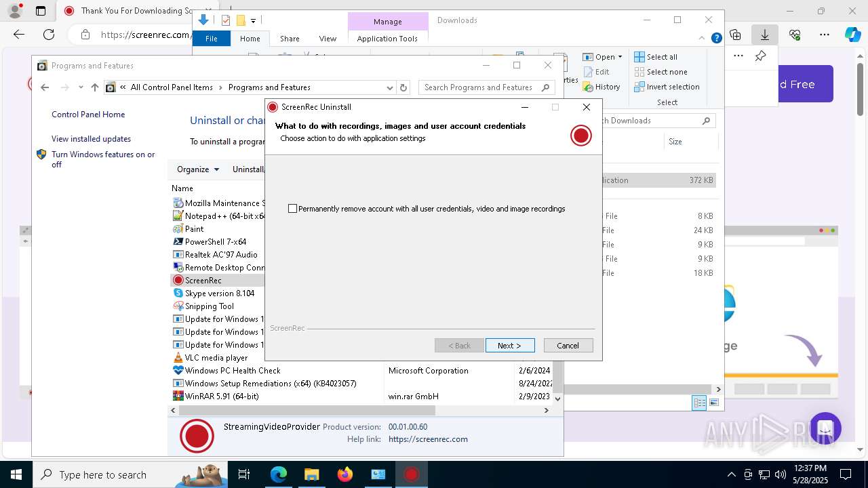Click the PowerShell 7-x64 icon

pyautogui.click(x=178, y=242)
